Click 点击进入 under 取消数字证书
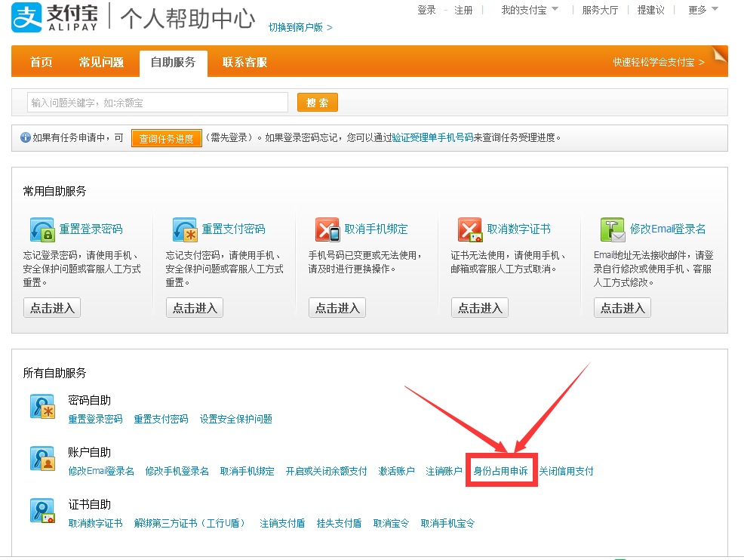744x560 pixels. coord(480,308)
